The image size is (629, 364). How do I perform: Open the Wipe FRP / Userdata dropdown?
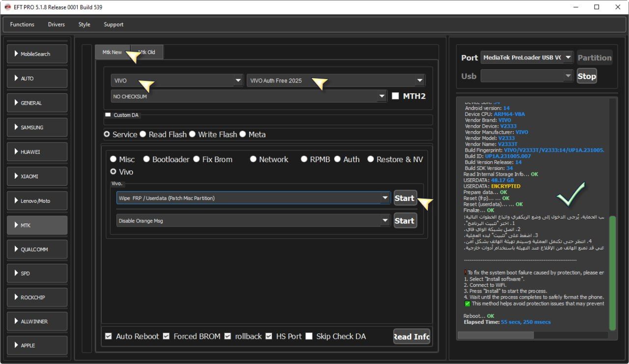tap(254, 198)
